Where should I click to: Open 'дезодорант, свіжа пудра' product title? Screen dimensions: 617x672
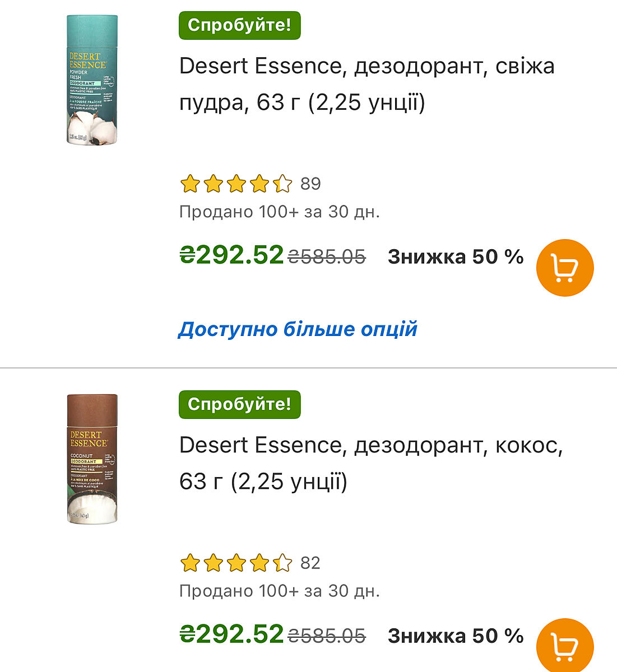[x=367, y=84]
